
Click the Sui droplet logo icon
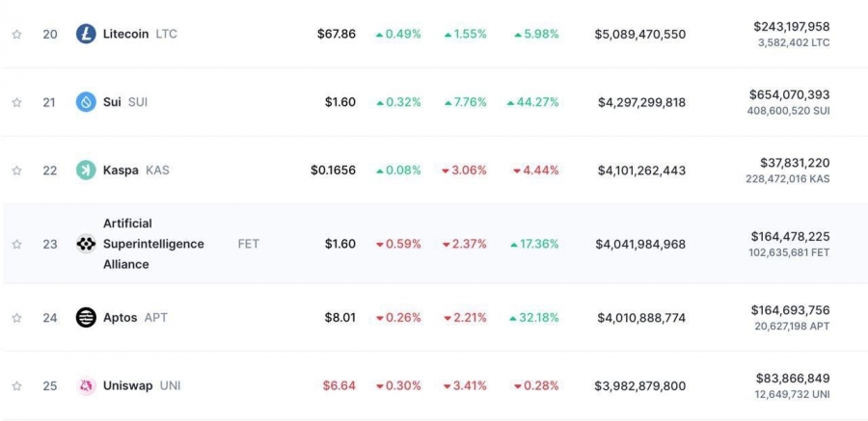(86, 102)
